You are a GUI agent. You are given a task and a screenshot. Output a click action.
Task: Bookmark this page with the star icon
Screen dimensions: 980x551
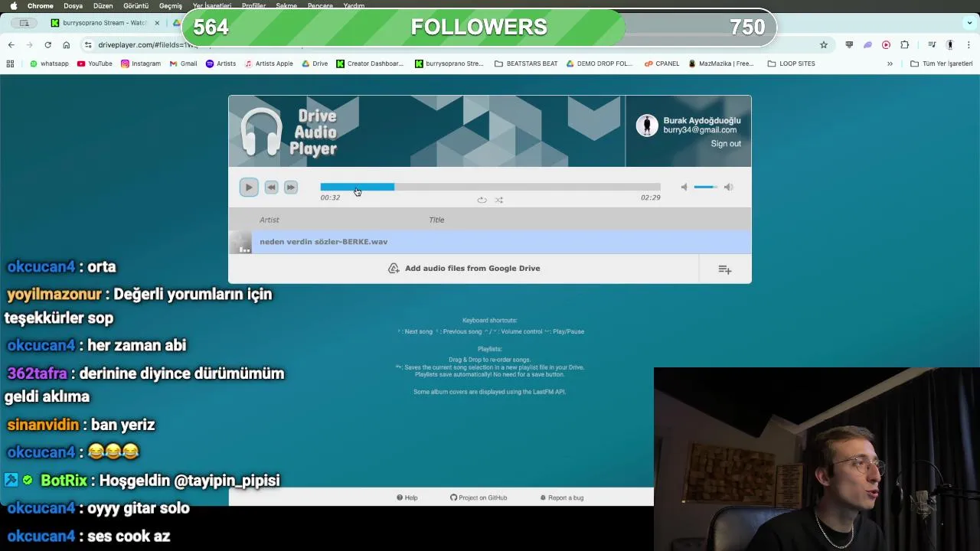(824, 45)
